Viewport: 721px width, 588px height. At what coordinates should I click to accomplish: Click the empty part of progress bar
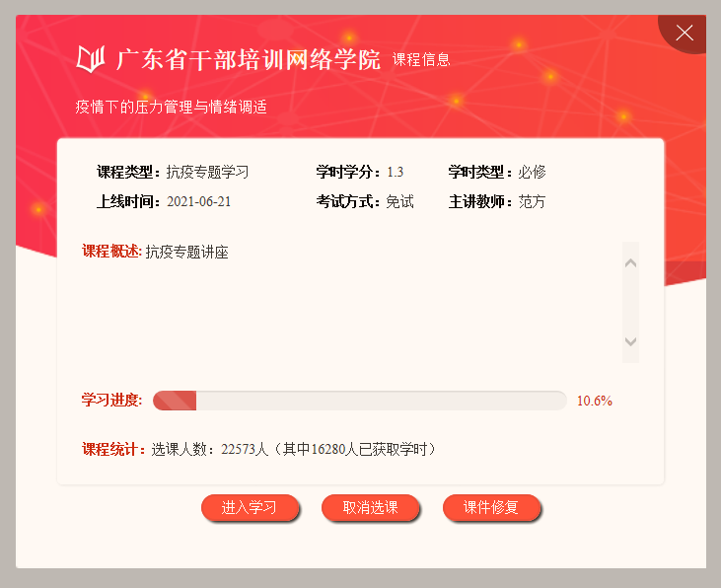coord(381,401)
